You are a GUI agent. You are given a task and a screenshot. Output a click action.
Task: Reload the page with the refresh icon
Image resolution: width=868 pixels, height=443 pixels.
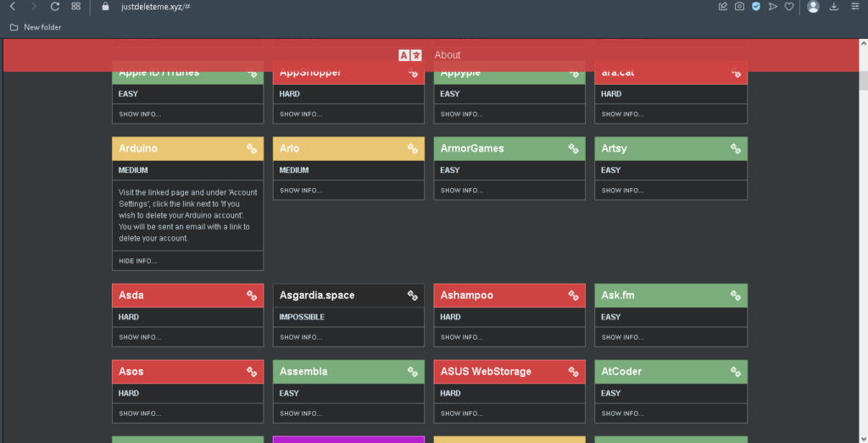point(55,7)
